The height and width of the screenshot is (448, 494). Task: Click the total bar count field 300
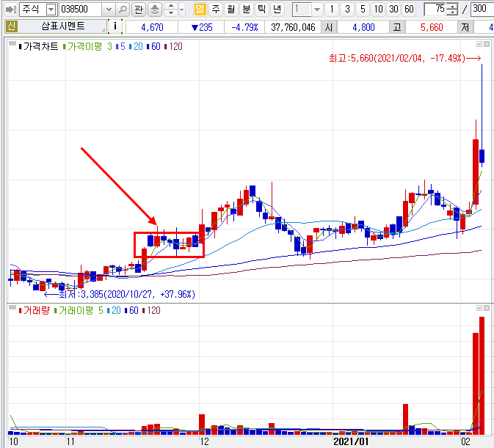(x=482, y=10)
